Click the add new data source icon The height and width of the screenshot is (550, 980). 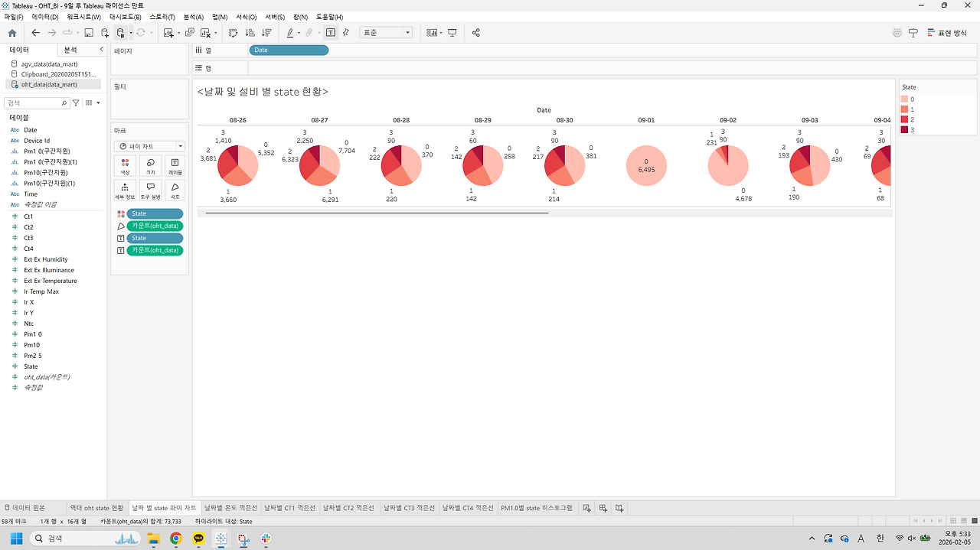pos(104,33)
